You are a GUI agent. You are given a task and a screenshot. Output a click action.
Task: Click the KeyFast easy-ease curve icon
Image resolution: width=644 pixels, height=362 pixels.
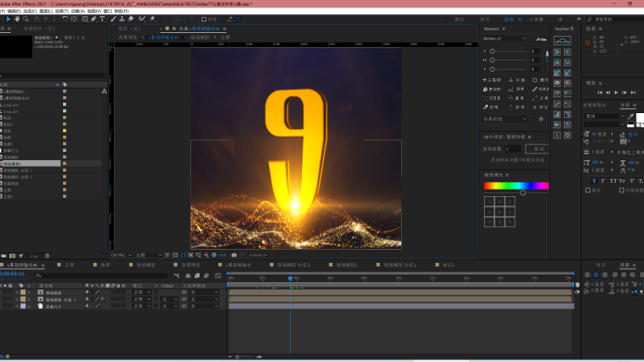point(562,41)
